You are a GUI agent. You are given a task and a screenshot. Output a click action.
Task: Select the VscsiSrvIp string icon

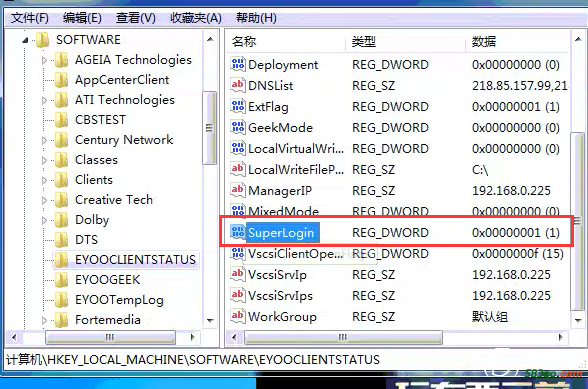pyautogui.click(x=238, y=275)
